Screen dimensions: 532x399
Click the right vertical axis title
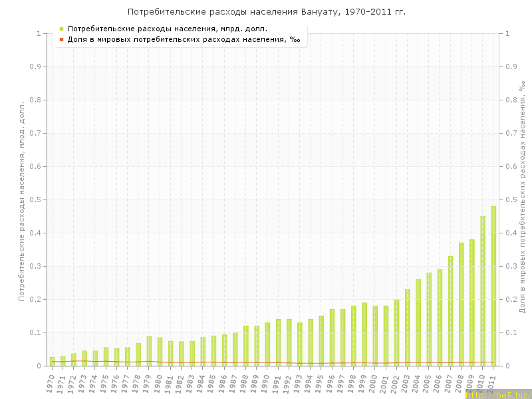tap(523, 199)
